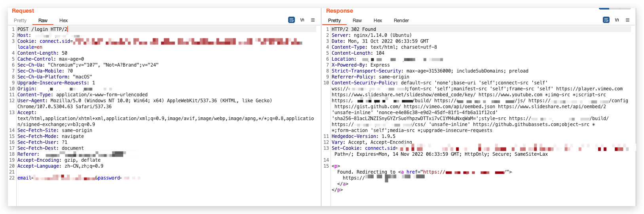
Task: Click the "Sec-Fetch-Site: same-origin" header
Action: pyautogui.click(x=55, y=130)
